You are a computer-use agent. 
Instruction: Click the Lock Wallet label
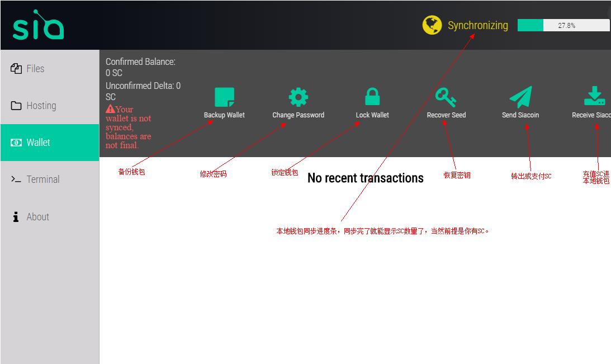[372, 115]
